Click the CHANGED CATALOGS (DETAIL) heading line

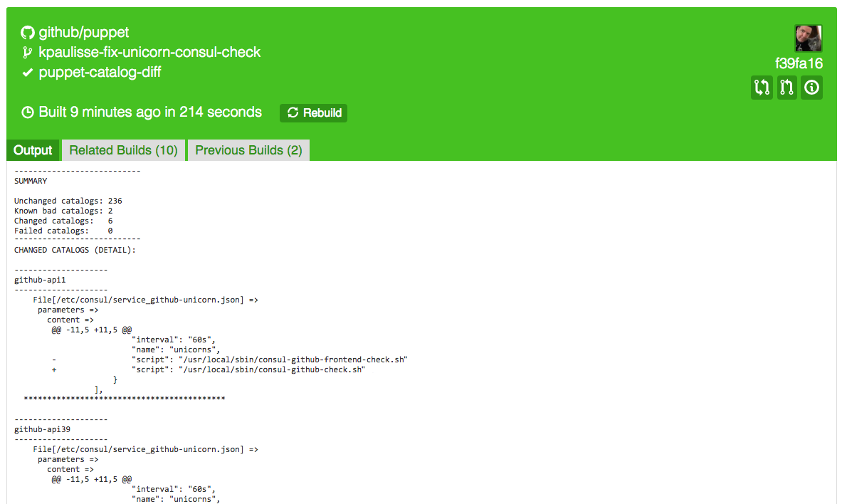coord(75,250)
